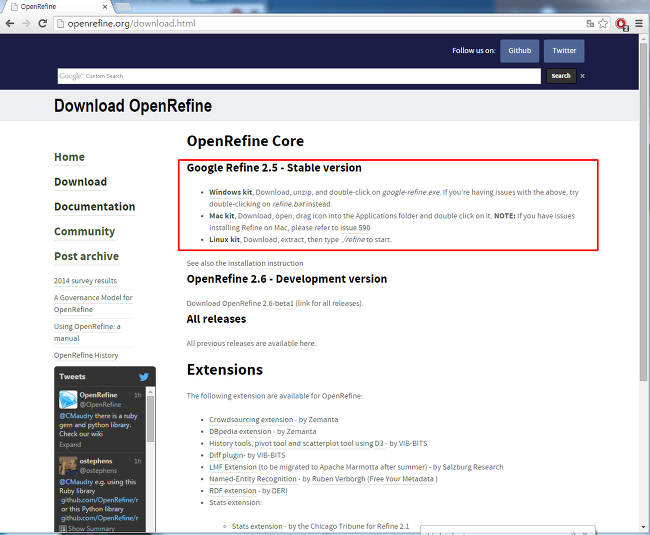
Task: Click the Twitter bird icon in Tweets widget
Action: [x=144, y=377]
